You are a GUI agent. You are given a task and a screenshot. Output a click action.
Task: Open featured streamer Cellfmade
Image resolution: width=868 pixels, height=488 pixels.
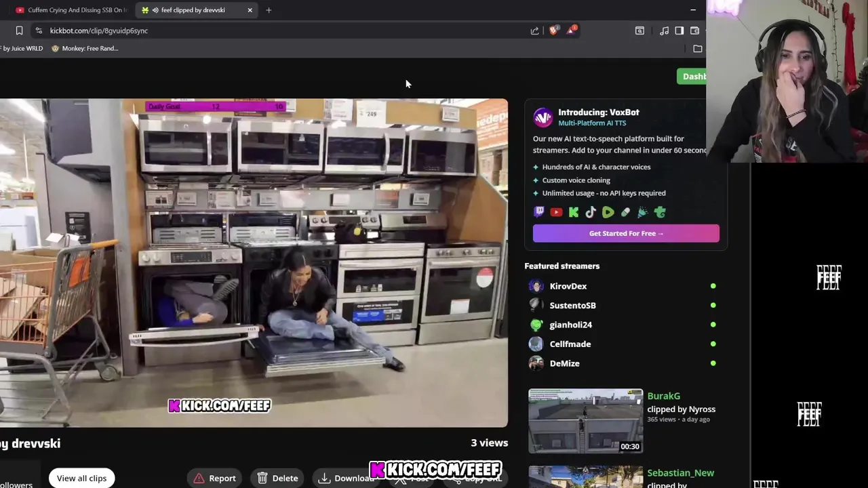click(x=570, y=344)
